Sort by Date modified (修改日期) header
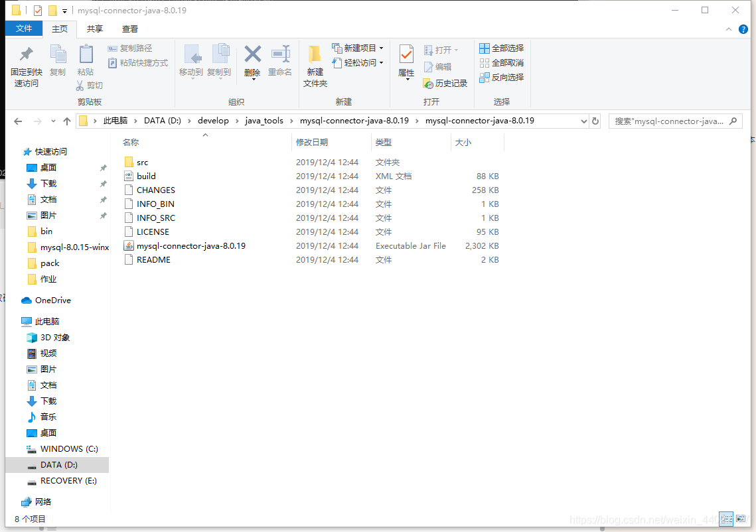Viewport: 756px width, 532px height. (x=312, y=143)
